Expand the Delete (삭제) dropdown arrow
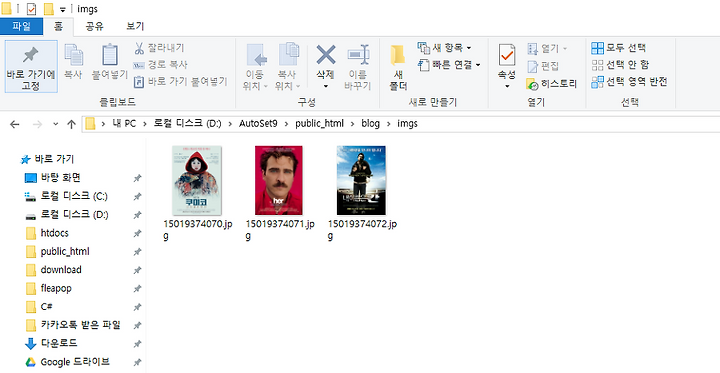 tap(326, 86)
